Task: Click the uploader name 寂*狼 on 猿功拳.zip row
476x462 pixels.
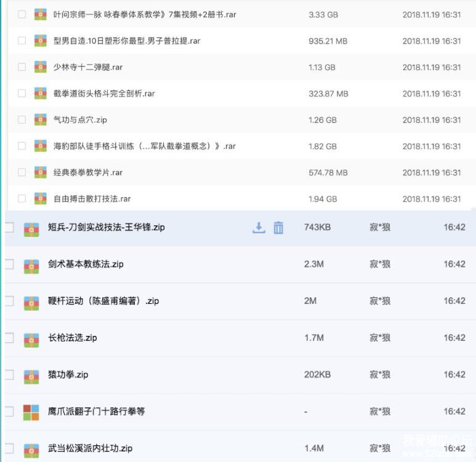Action: tap(380, 375)
